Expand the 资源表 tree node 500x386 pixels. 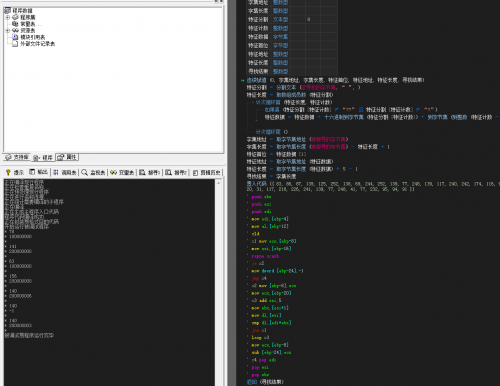coord(8,30)
